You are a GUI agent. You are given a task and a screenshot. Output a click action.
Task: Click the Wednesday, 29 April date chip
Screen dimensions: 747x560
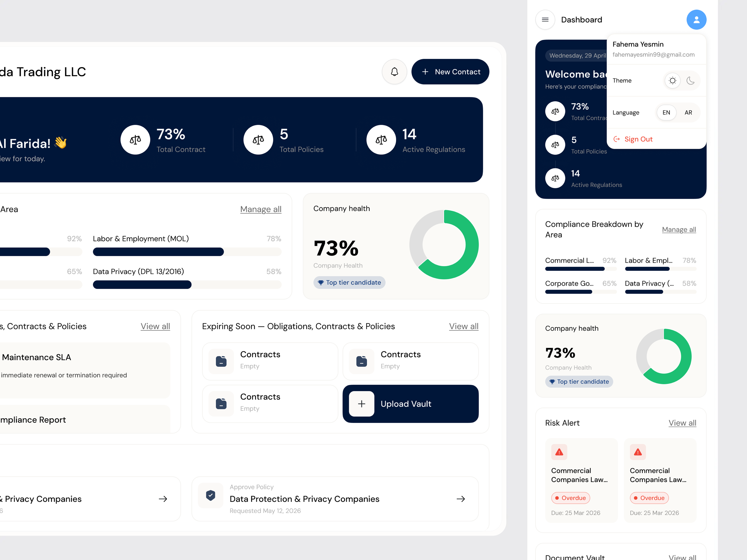click(x=576, y=55)
